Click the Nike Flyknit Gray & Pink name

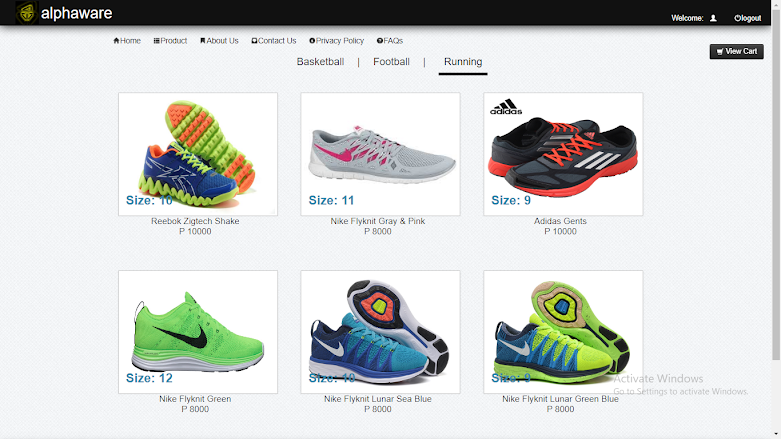tap(378, 221)
